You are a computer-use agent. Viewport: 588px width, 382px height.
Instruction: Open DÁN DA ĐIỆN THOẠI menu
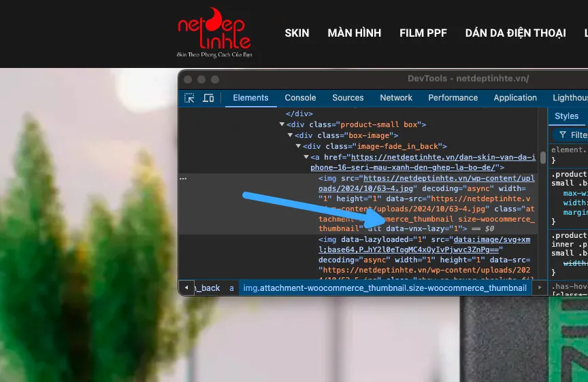point(516,33)
